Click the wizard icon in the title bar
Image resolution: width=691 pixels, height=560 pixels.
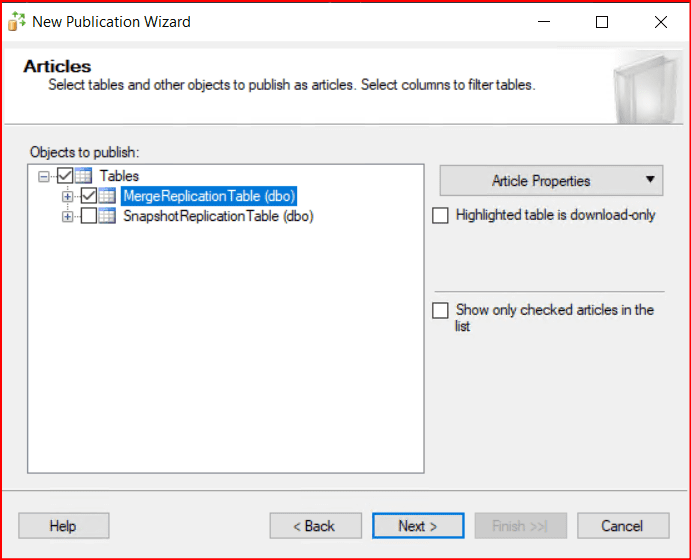[x=18, y=21]
